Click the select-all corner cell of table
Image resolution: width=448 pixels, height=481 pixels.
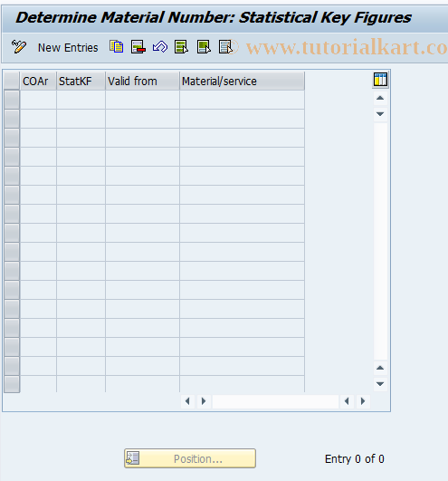click(12, 82)
